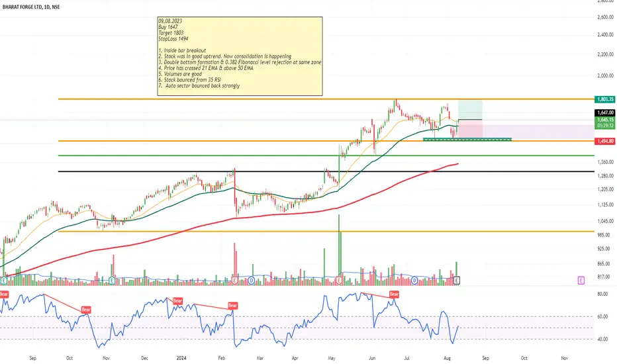Screen dimensions: 617x364
Task: Click the 2,600.00 price axis value
Action: point(606,17)
